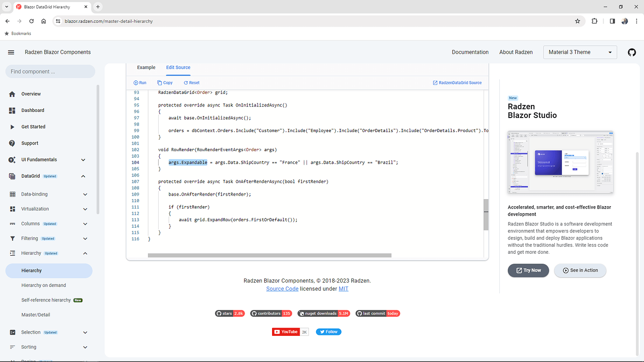Run the code example
This screenshot has width=644, height=362.
[x=140, y=83]
